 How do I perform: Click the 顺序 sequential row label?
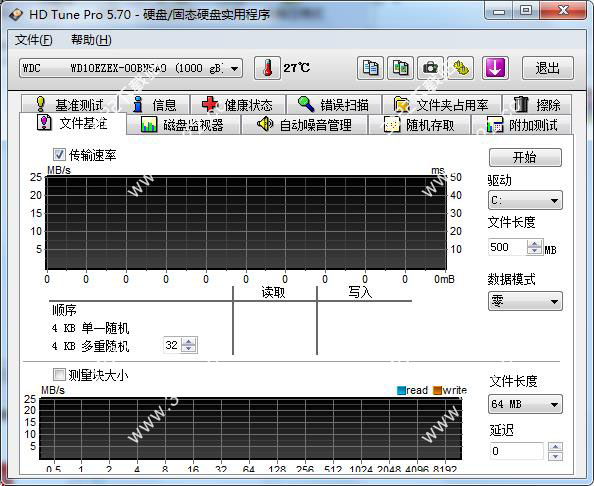pyautogui.click(x=64, y=310)
